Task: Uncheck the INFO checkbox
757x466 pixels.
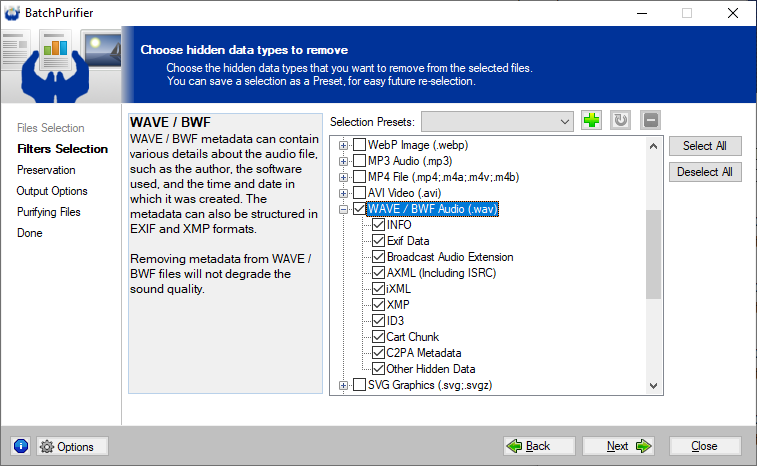Action: (378, 225)
